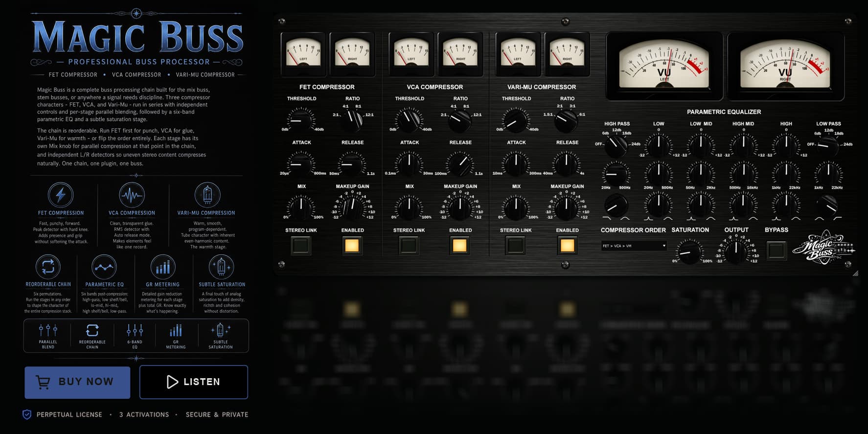868x434 pixels.
Task: Click the Saturation knob
Action: (x=690, y=251)
